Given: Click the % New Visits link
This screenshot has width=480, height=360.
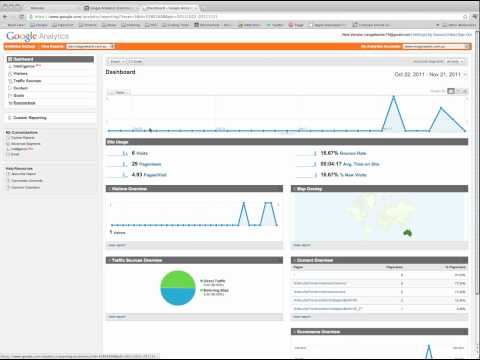Looking at the screenshot, I should [x=353, y=175].
